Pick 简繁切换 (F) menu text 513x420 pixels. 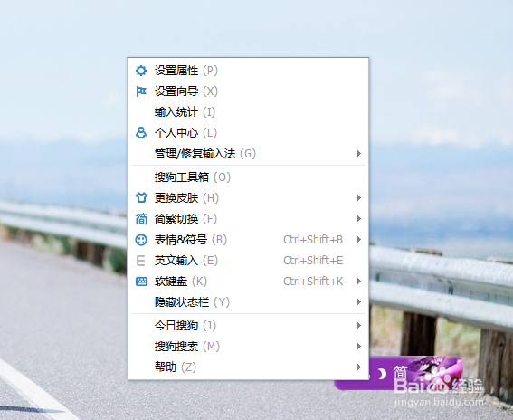click(185, 219)
